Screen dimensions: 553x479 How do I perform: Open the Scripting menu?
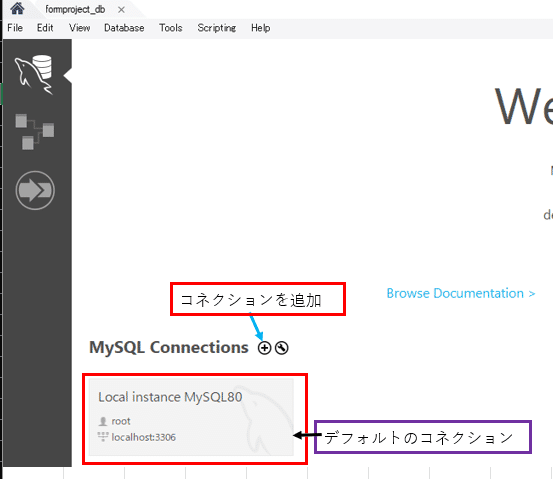click(x=217, y=28)
